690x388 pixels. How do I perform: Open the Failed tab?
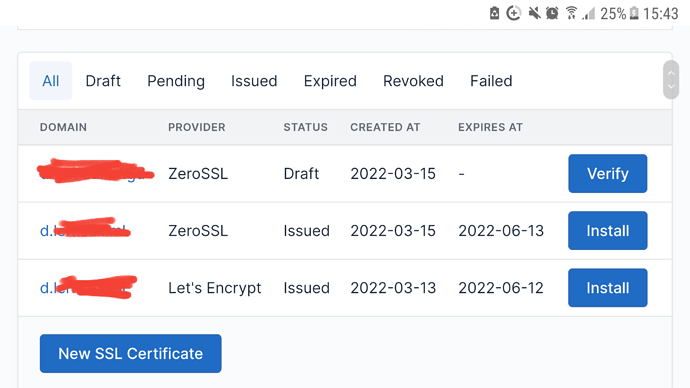[491, 81]
